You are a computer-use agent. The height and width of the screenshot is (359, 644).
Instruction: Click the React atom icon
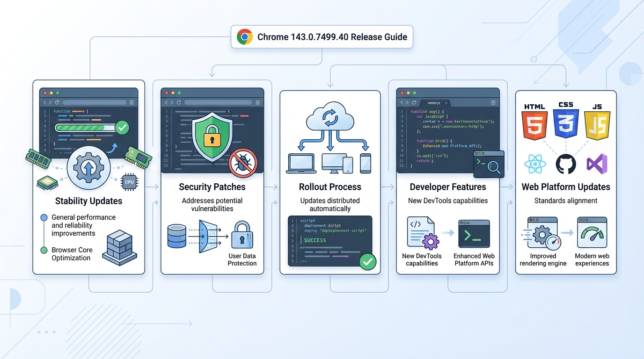coord(535,165)
